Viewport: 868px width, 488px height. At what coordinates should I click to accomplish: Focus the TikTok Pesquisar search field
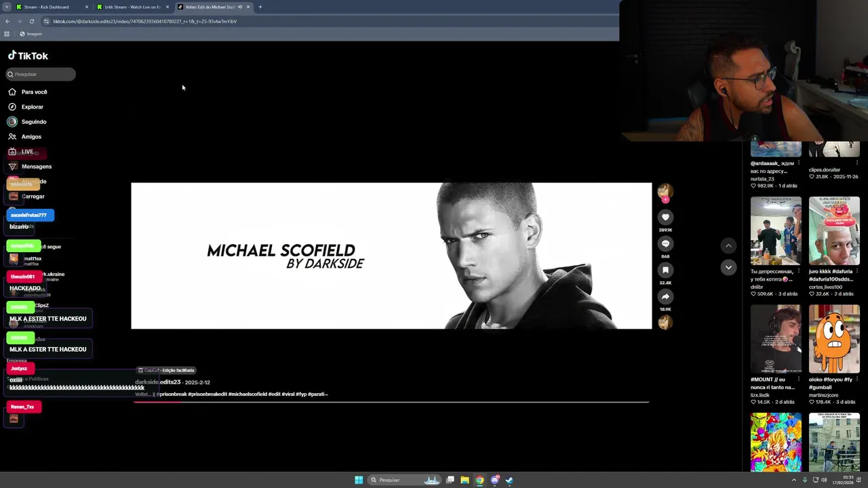click(41, 74)
